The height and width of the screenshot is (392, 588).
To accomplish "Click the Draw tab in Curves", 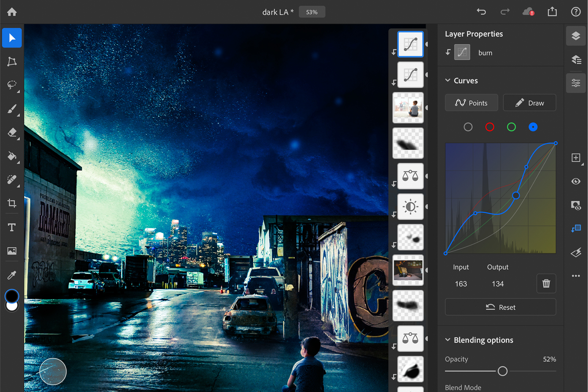I will pos(530,102).
